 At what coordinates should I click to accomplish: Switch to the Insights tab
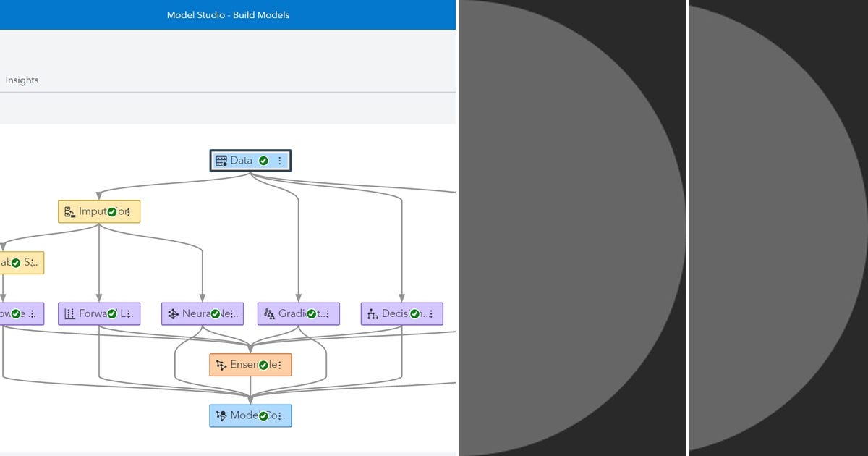[x=22, y=80]
